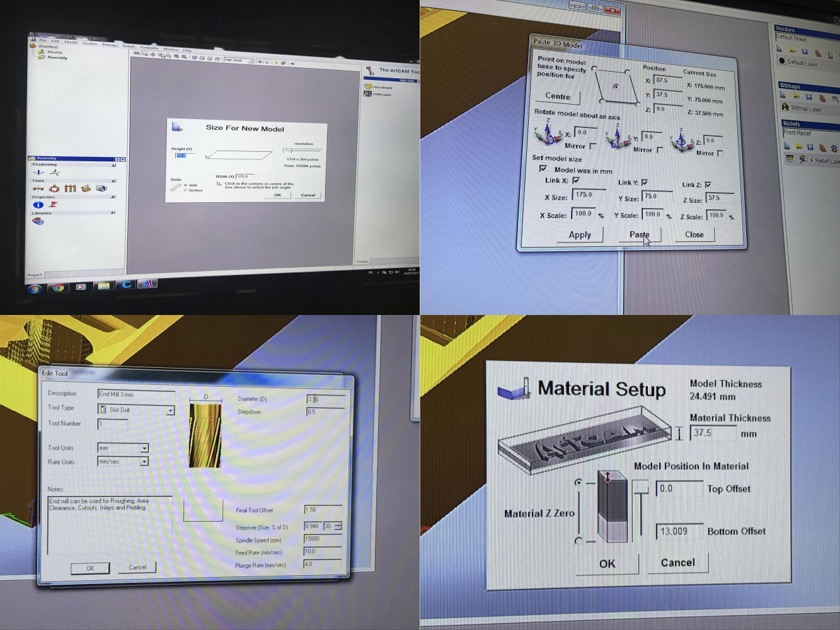Click the Y axis rotation icon in Paste 3D Model
Screen dimensions: 840x630
(x=618, y=137)
